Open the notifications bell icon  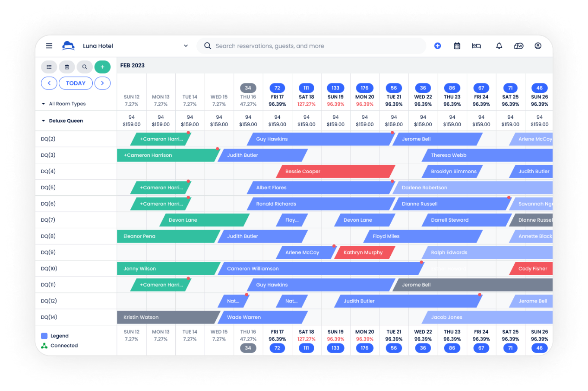[x=499, y=46]
